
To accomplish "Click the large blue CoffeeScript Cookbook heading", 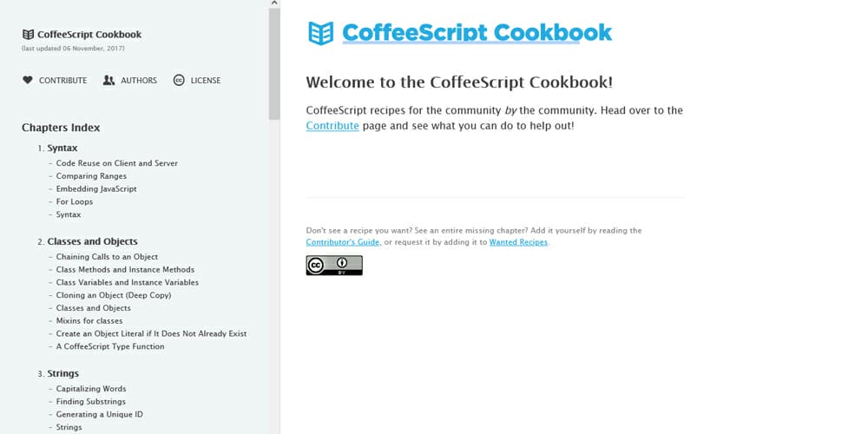I will (477, 33).
